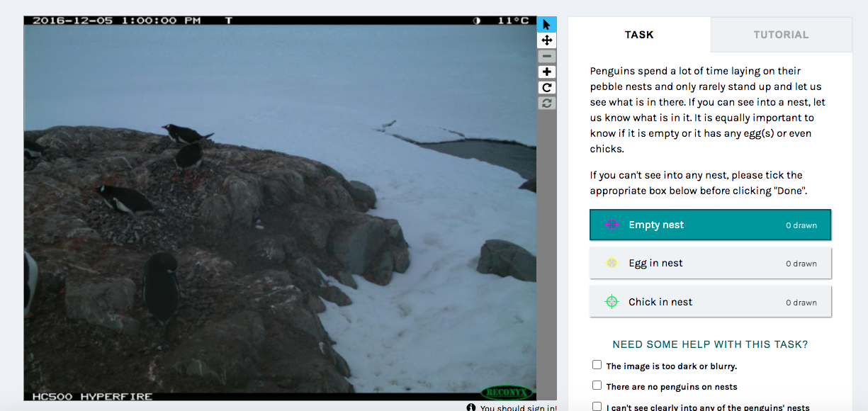The height and width of the screenshot is (411, 868).
Task: Zoom out of the penguin image
Action: pos(546,56)
